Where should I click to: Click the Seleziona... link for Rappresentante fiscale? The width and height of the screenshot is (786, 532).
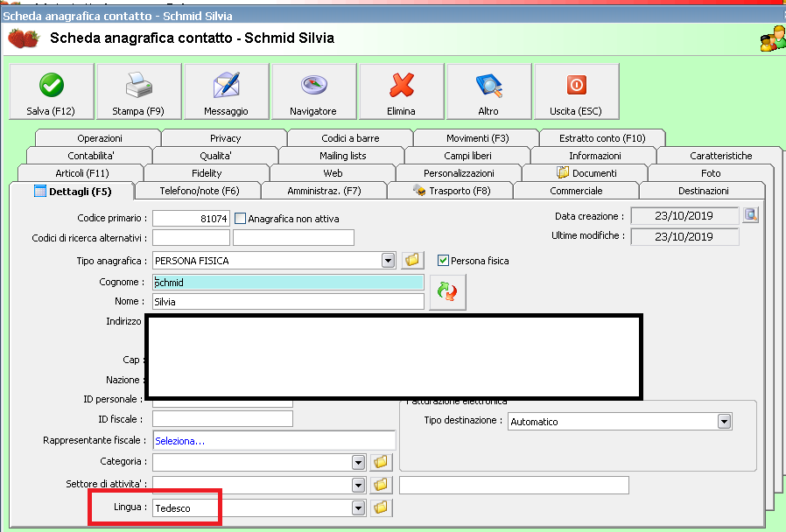tap(179, 441)
